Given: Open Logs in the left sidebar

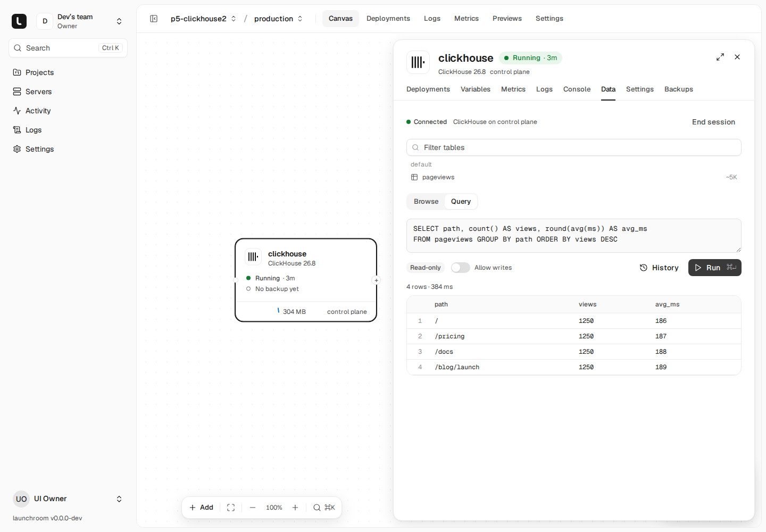Looking at the screenshot, I should [68, 130].
